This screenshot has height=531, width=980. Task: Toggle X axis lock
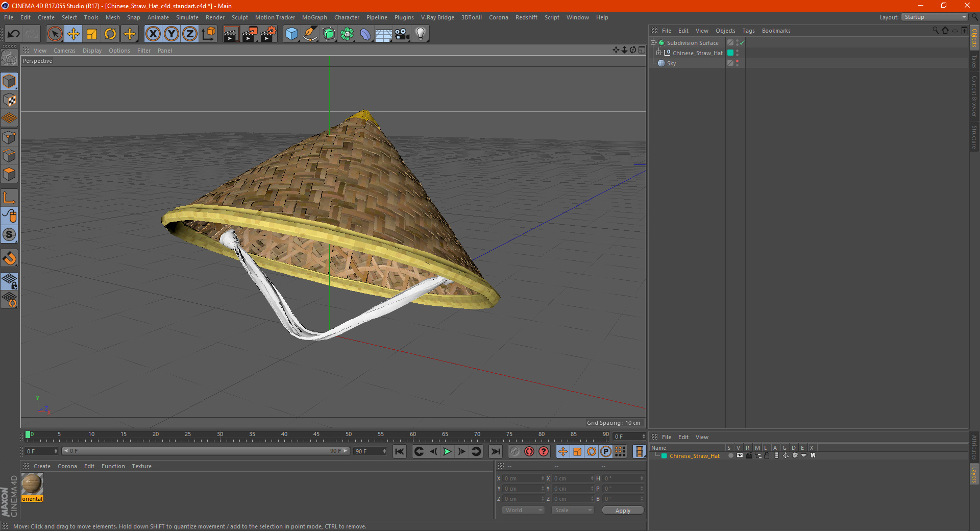pyautogui.click(x=153, y=34)
